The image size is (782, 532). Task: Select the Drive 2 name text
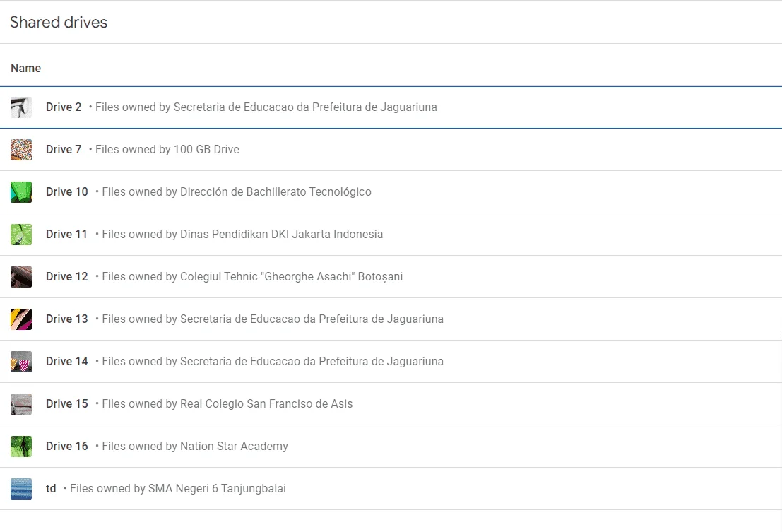pos(64,107)
